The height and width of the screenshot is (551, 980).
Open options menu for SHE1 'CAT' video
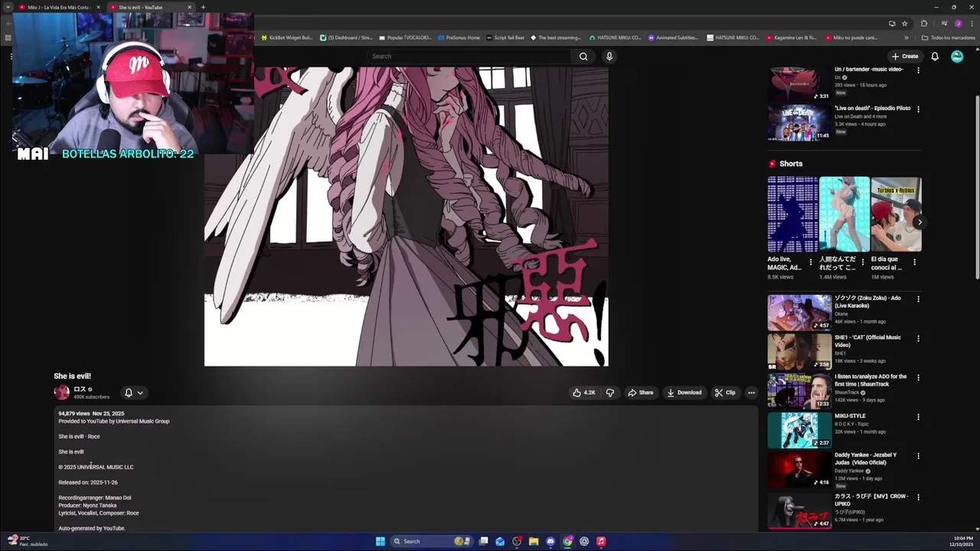[x=918, y=338]
